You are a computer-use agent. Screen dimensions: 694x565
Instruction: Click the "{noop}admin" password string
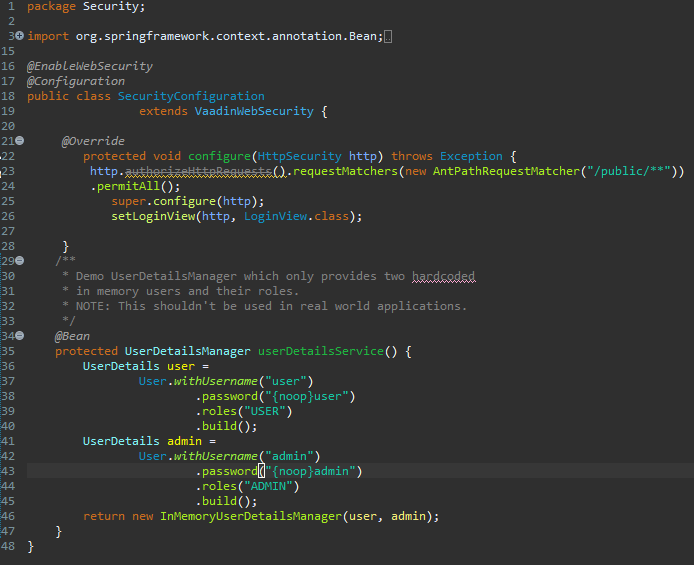coord(313,471)
